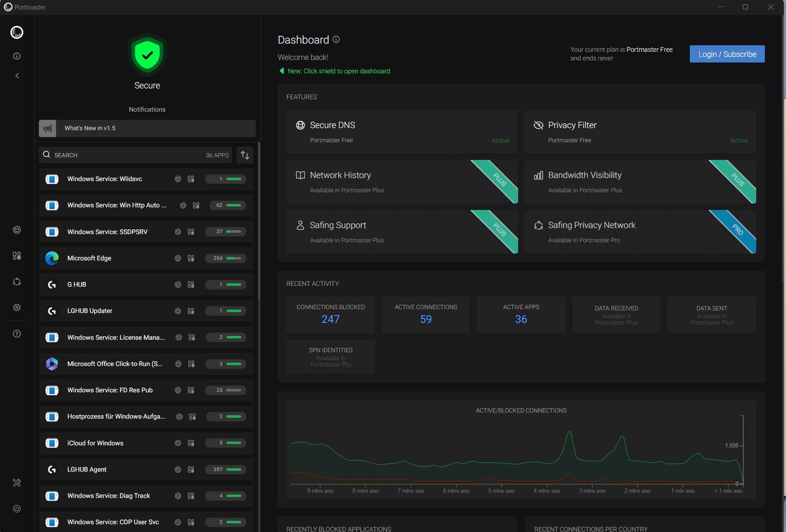Open the Safing Privacy Network card
Screen dimensions: 786x532
pos(640,232)
